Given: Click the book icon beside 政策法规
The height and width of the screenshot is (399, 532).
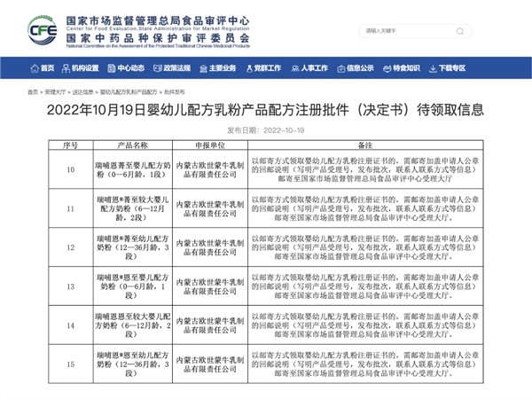Looking at the screenshot, I should click(158, 68).
